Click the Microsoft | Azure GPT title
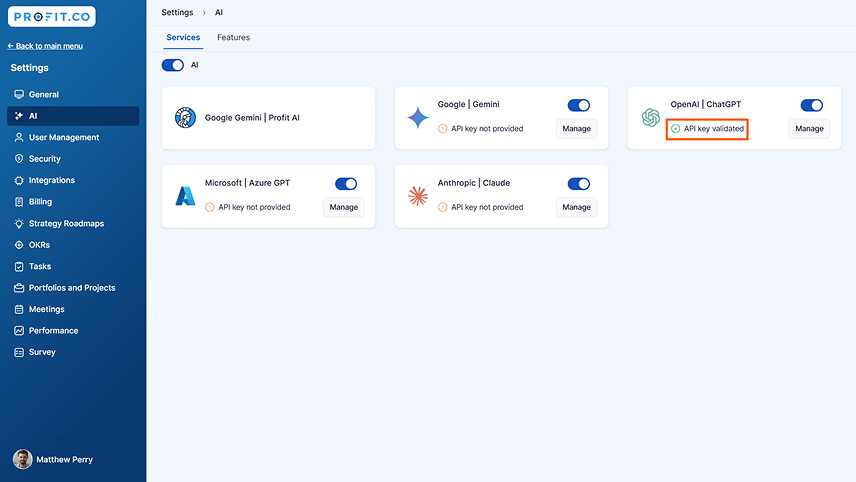This screenshot has height=482, width=856. pos(247,183)
